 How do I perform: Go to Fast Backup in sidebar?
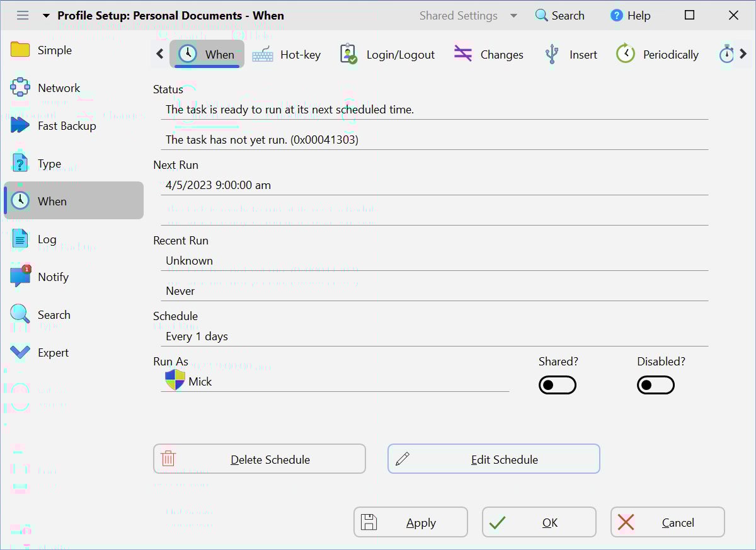click(x=74, y=125)
